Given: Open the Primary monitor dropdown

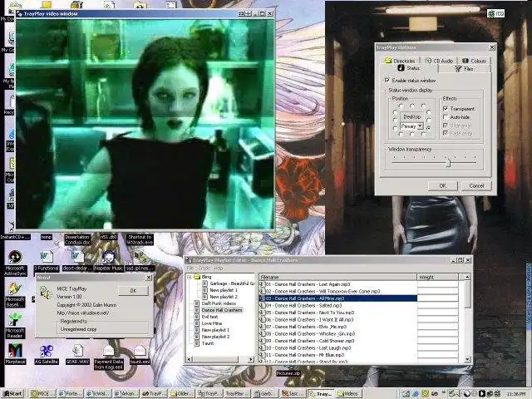Looking at the screenshot, I should click(x=420, y=126).
